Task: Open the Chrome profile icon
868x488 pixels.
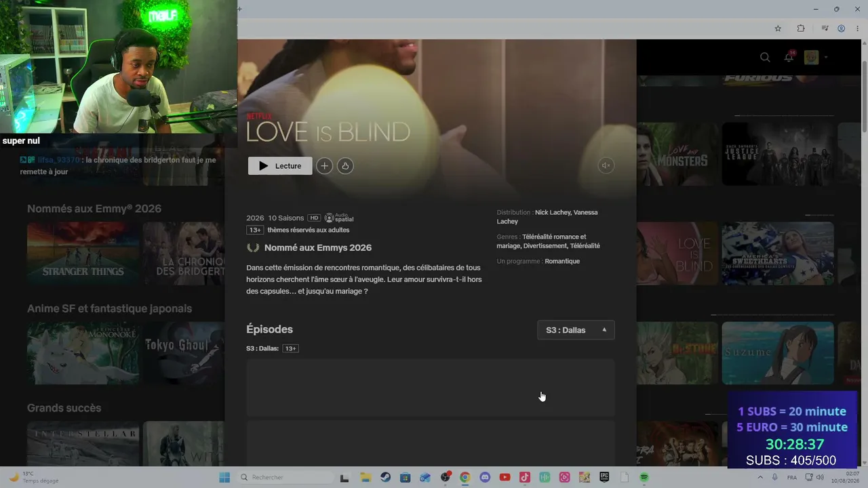Action: pyautogui.click(x=841, y=28)
